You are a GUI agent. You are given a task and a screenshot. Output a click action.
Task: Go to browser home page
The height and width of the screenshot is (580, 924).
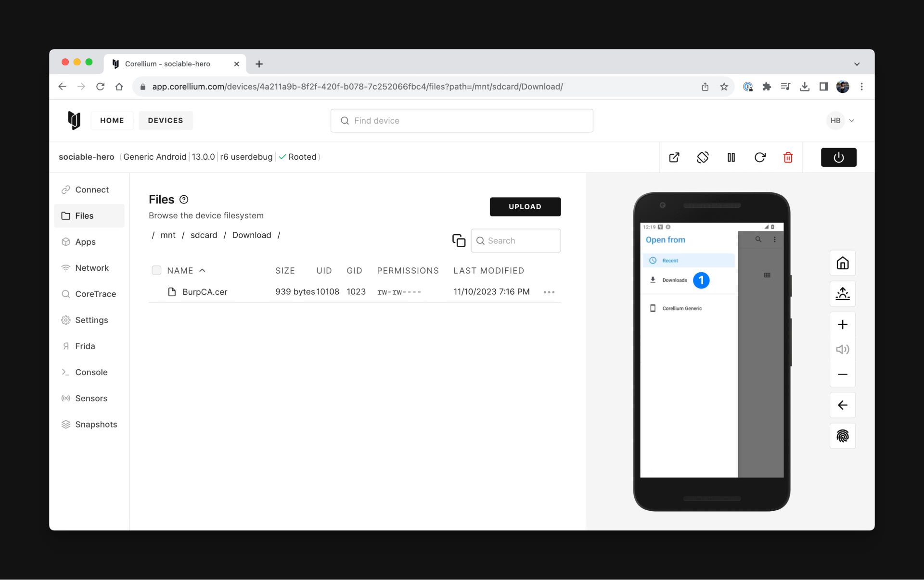tap(119, 87)
